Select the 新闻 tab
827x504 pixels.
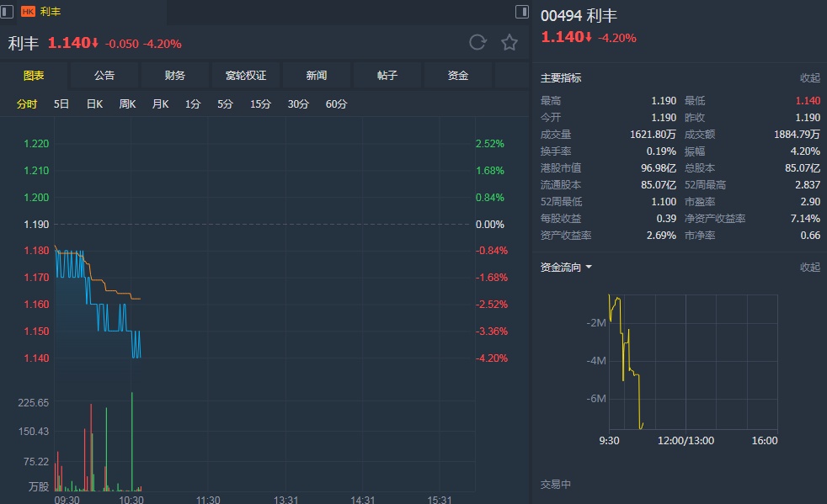[x=317, y=76]
